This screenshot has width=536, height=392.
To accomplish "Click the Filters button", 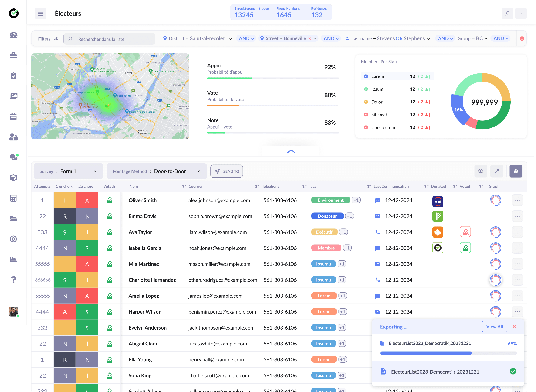I will [x=48, y=39].
